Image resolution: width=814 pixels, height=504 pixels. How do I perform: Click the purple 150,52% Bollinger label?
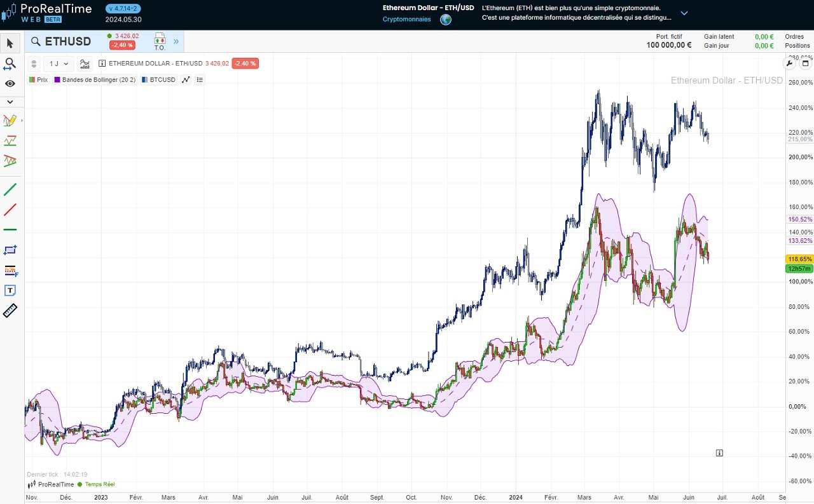click(800, 219)
